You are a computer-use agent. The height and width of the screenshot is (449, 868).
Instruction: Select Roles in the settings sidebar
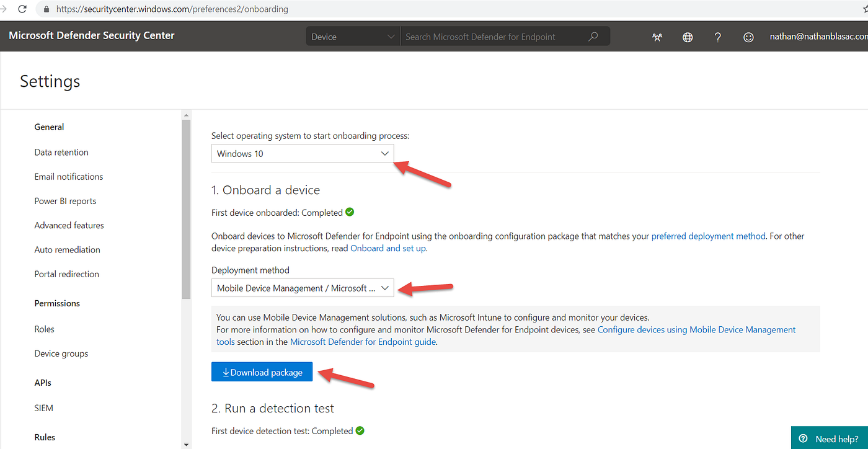tap(44, 329)
